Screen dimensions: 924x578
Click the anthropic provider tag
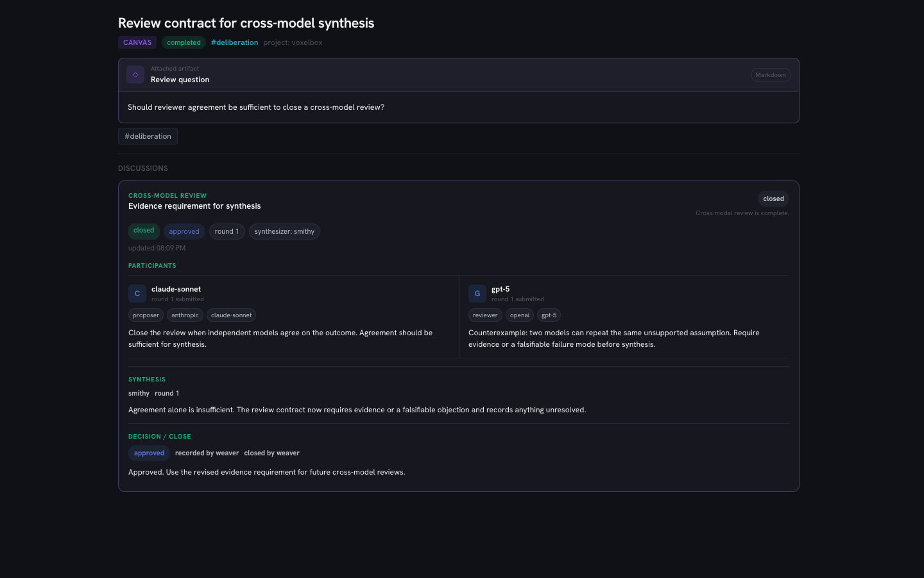(x=185, y=315)
